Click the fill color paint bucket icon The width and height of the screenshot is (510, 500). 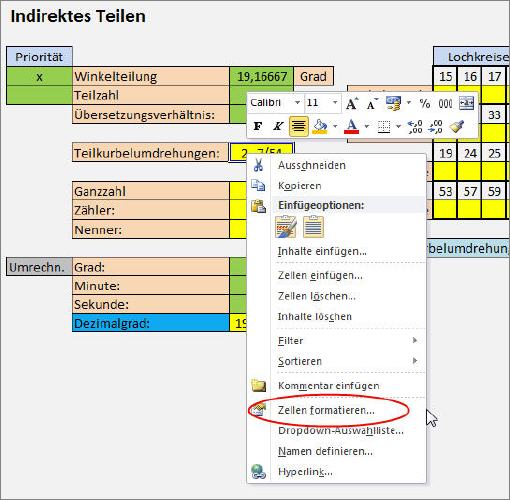point(320,126)
